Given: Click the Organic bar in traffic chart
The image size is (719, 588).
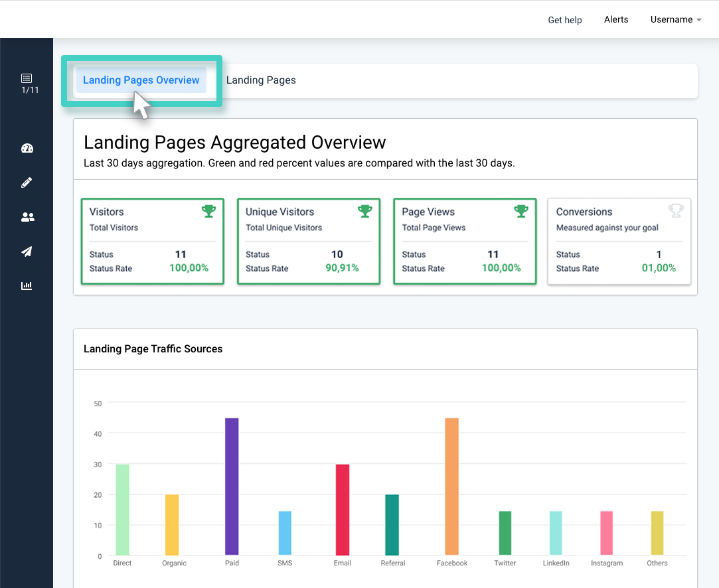Looking at the screenshot, I should coord(172,525).
